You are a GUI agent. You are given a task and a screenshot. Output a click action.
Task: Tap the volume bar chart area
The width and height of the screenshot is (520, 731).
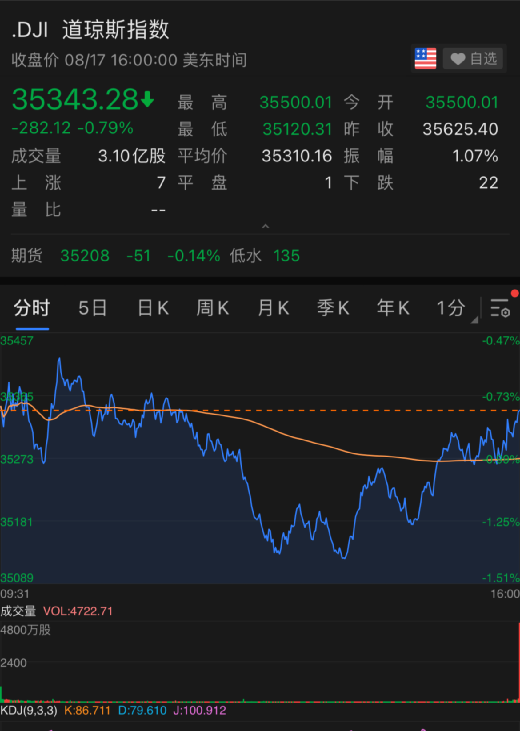tap(260, 662)
